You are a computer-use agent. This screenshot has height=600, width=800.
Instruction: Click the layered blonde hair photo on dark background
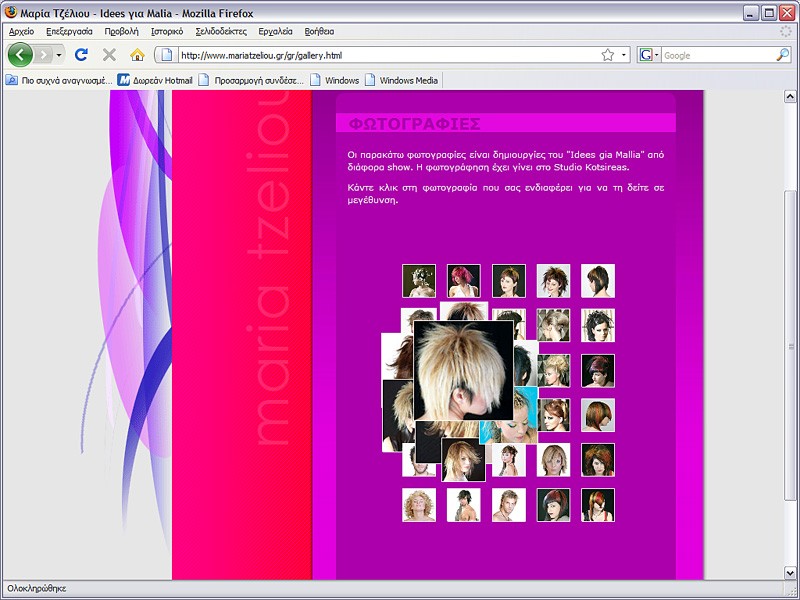point(463,461)
